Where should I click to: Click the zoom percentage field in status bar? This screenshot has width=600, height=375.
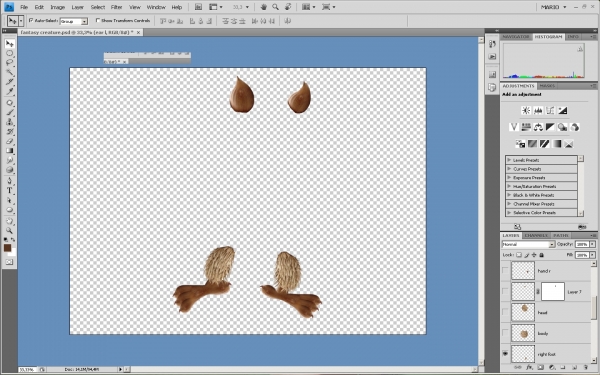27,370
